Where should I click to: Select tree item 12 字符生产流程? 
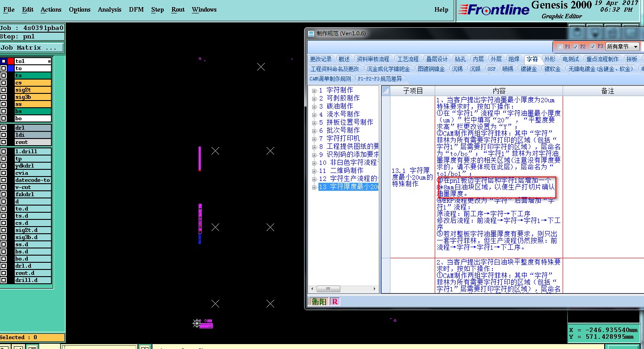click(349, 179)
